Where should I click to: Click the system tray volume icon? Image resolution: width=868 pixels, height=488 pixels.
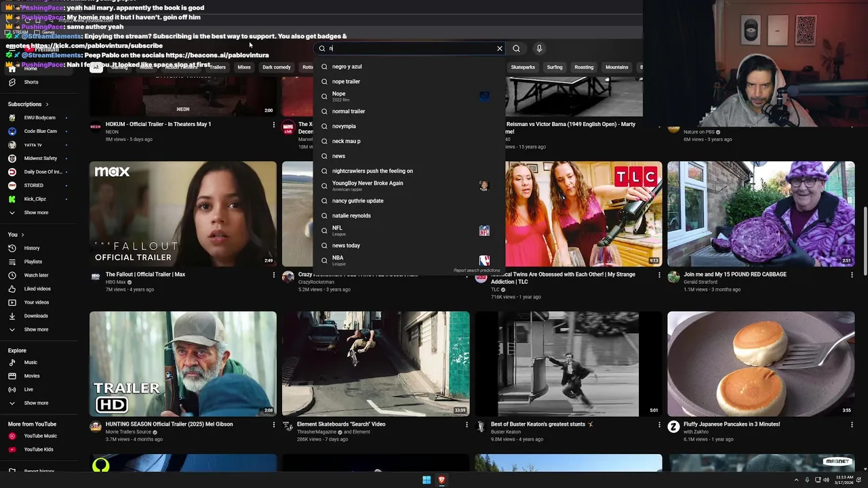pyautogui.click(x=826, y=480)
